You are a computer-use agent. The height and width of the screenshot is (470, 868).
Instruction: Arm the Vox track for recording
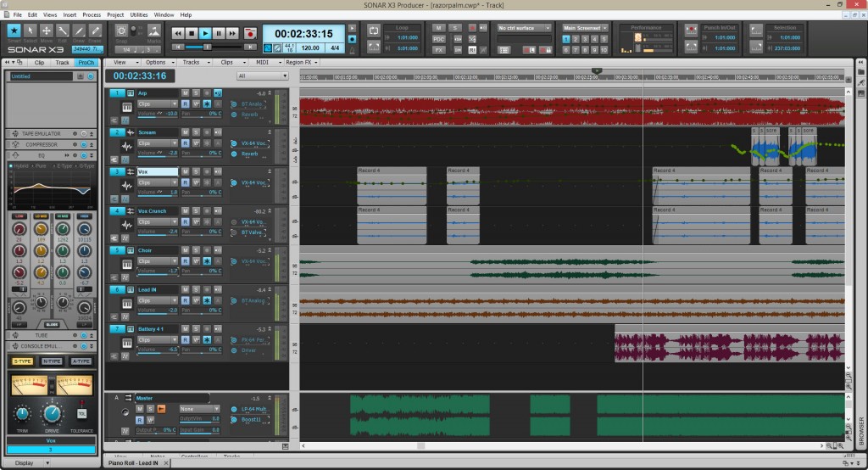[207, 172]
